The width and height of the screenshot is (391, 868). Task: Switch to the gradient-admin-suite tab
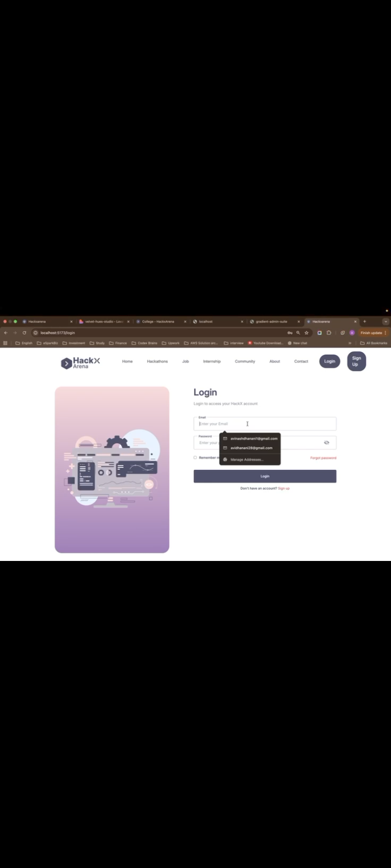point(272,321)
